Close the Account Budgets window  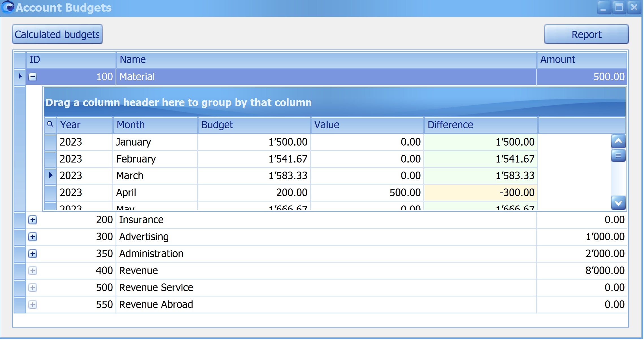(634, 7)
